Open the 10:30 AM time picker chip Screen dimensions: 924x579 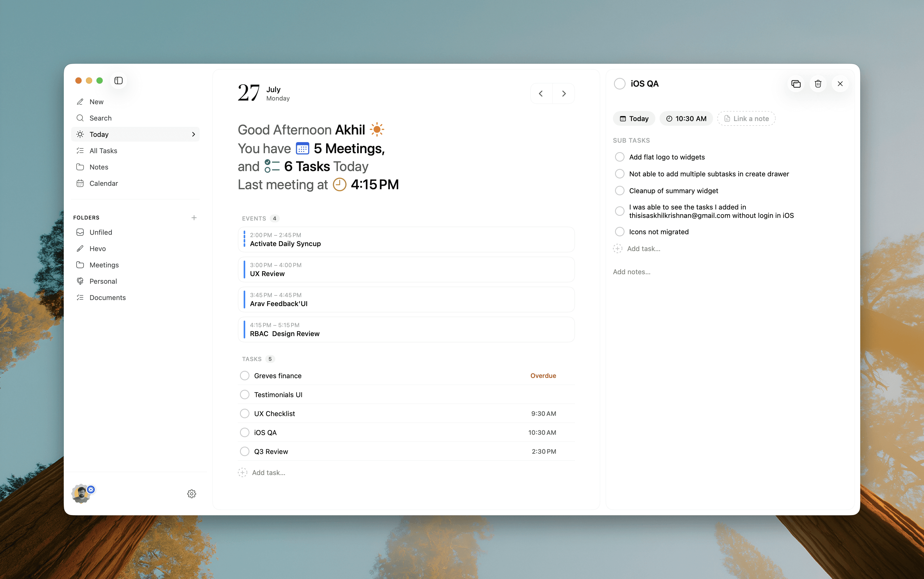click(x=686, y=119)
